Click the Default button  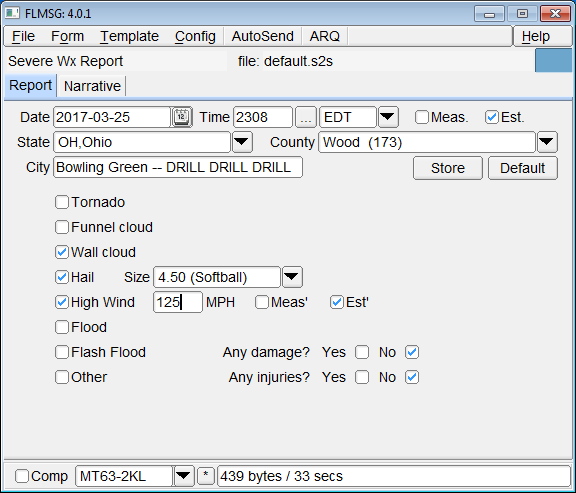(522, 168)
